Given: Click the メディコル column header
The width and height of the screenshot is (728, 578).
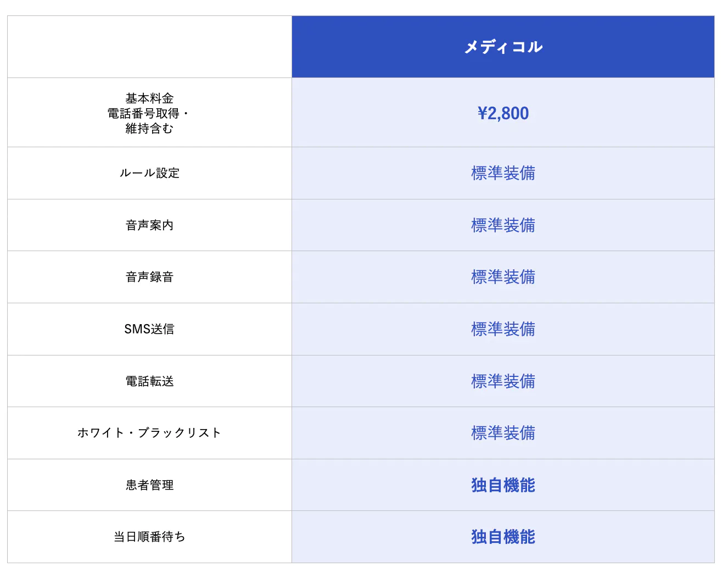Looking at the screenshot, I should point(503,47).
